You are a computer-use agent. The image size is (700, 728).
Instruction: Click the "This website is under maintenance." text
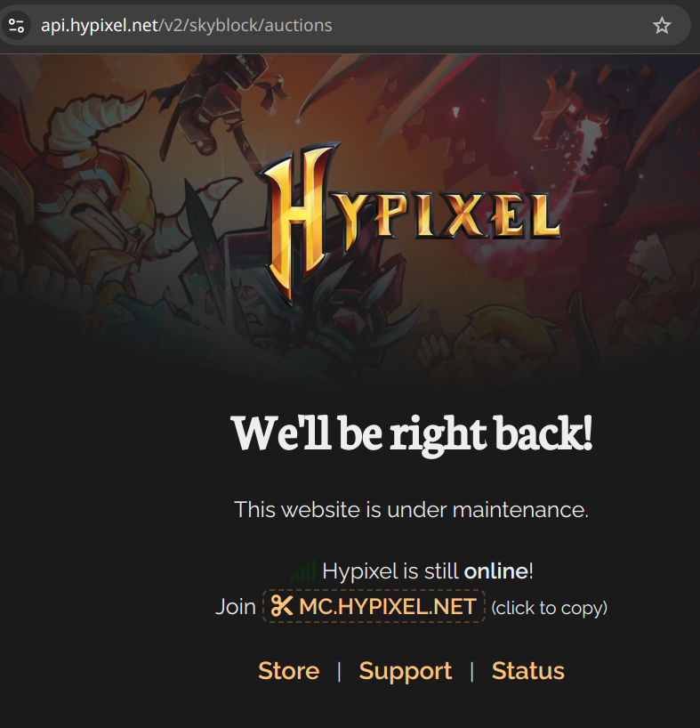tap(412, 510)
